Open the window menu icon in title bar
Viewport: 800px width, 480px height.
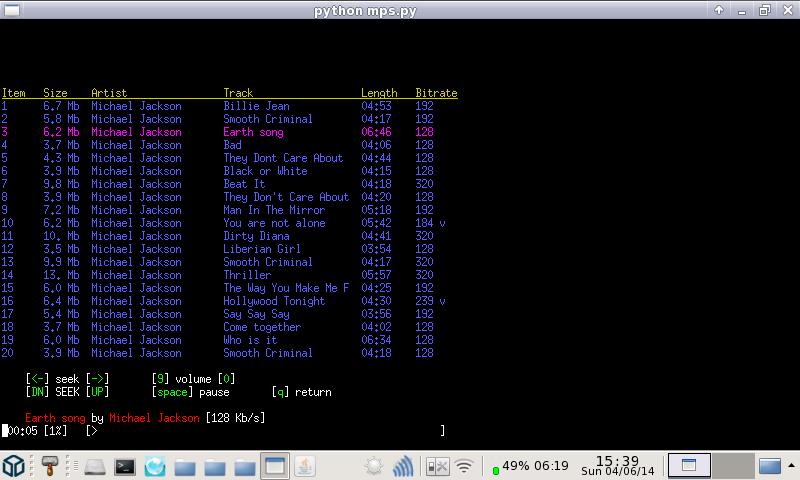pyautogui.click(x=11, y=10)
